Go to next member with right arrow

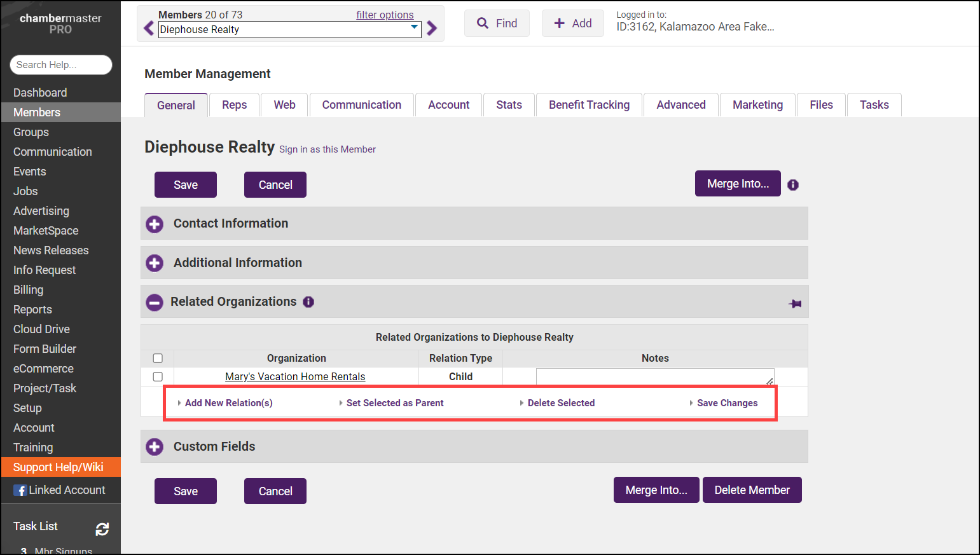coord(432,29)
